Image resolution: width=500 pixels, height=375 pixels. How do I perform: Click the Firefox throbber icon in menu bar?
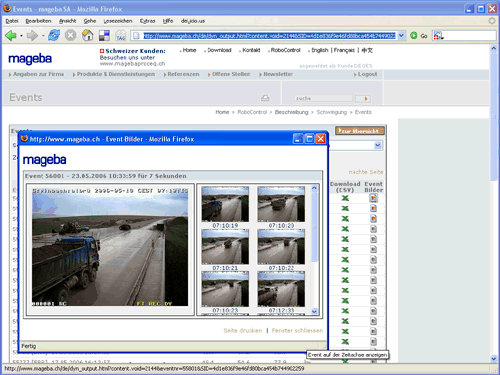coord(492,21)
